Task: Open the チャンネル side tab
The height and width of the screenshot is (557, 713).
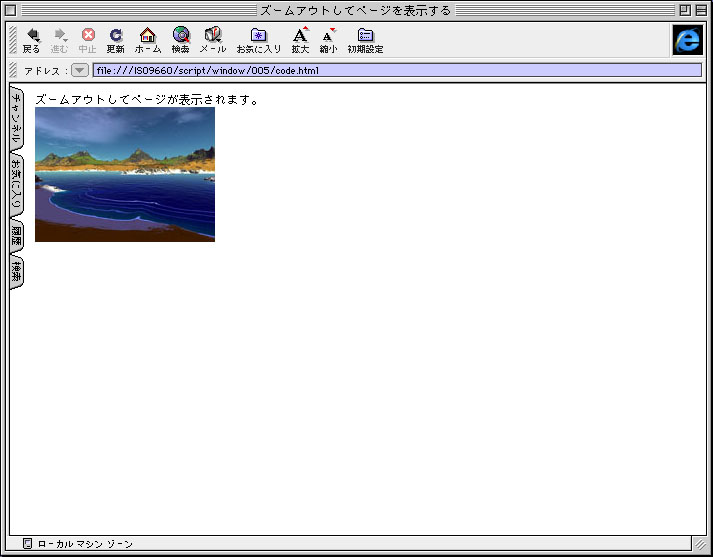Action: pos(16,118)
